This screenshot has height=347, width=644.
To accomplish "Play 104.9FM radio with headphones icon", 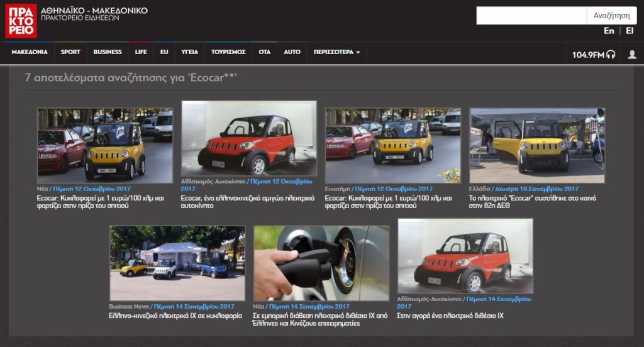I will (593, 55).
